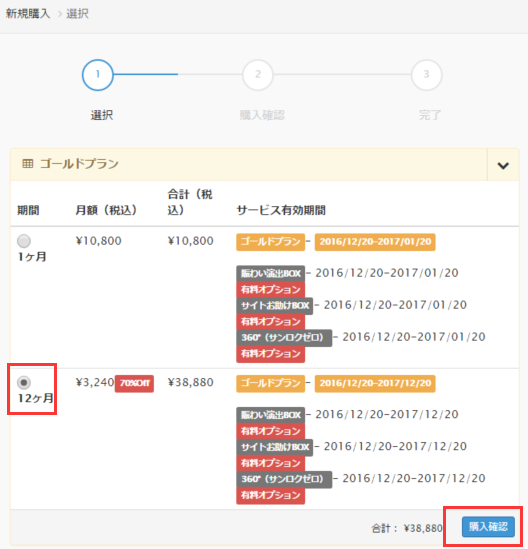528x549 pixels.
Task: Click 完了 step label under step 3
Action: tap(430, 115)
